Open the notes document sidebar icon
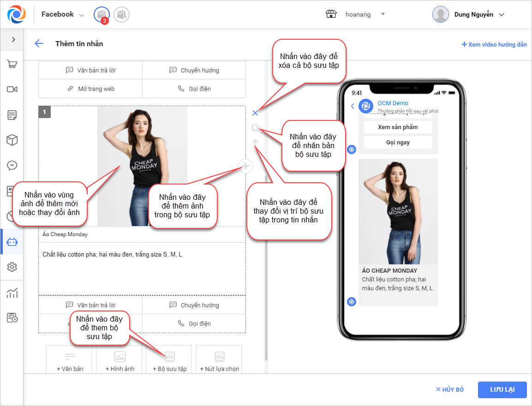 click(x=12, y=115)
